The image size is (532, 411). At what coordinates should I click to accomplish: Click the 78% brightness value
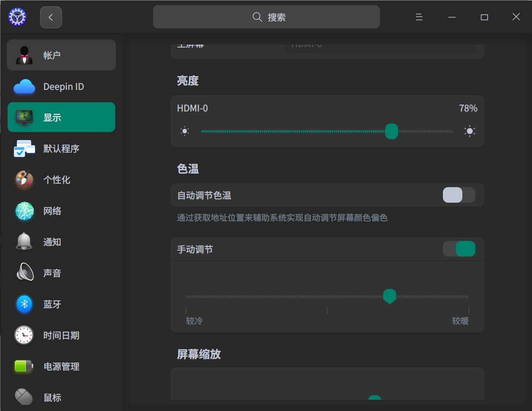pos(468,108)
